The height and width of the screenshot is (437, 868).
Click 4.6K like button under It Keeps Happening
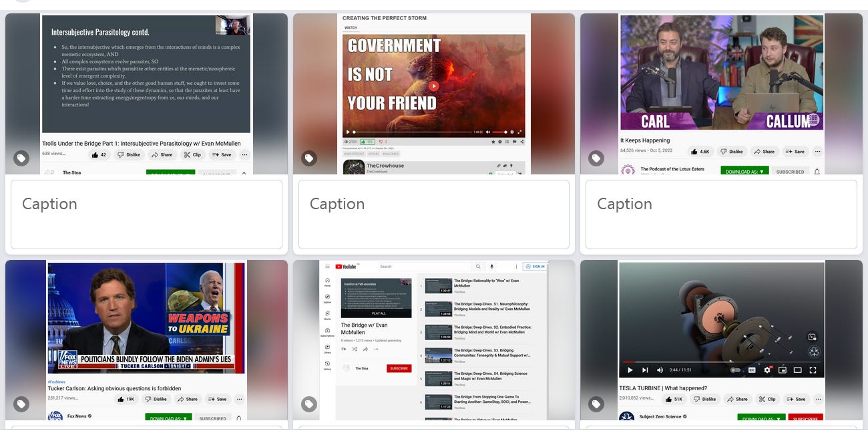[700, 151]
